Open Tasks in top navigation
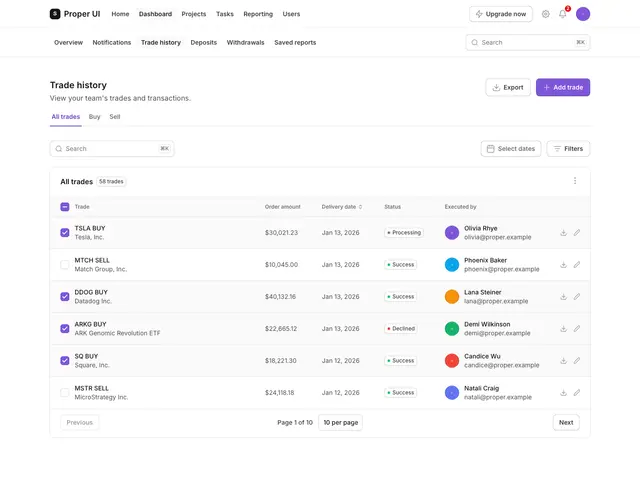Viewport: 640px width, 480px height. pos(224,14)
